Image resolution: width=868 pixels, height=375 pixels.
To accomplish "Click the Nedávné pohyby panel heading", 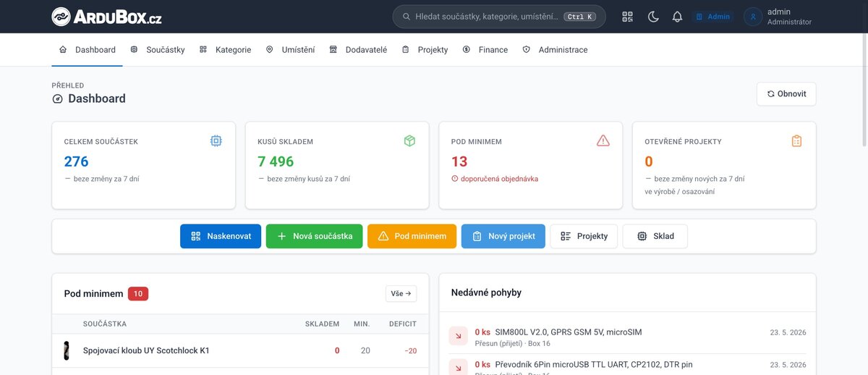I will [486, 292].
